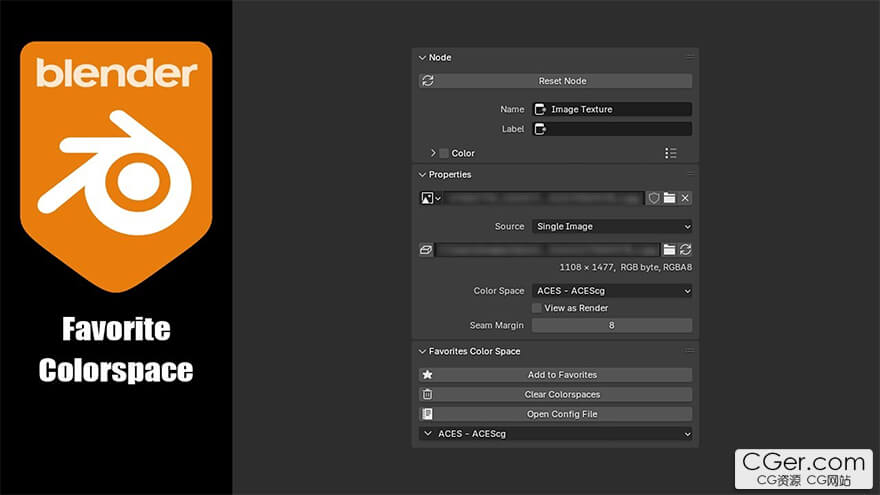Click the node icon in the Label field
Viewport: 880px width, 495px height.
point(540,129)
